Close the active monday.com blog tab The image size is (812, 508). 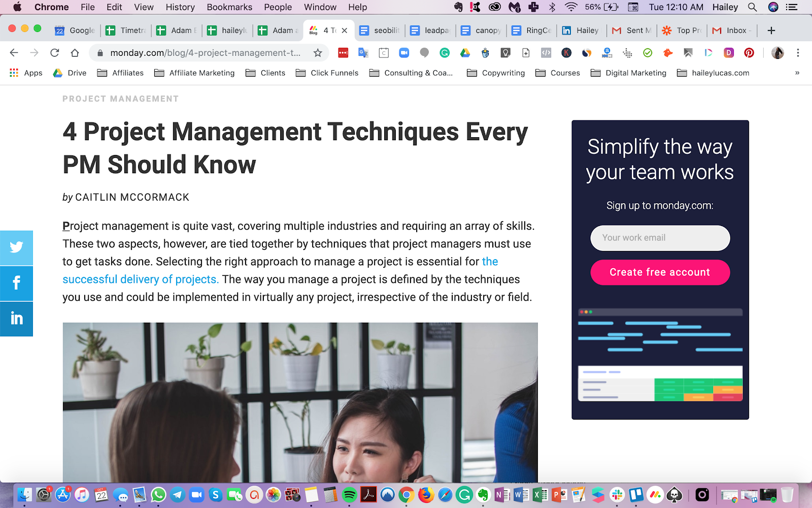(345, 30)
